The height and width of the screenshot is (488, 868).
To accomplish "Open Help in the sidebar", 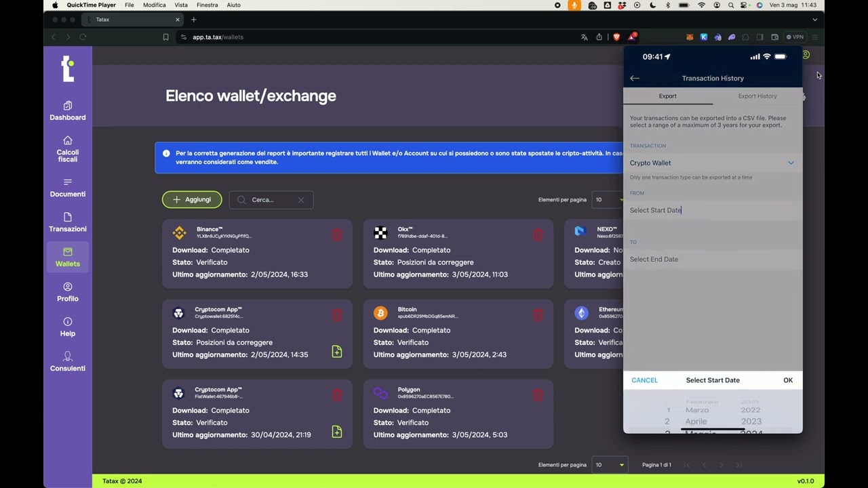I will point(67,327).
